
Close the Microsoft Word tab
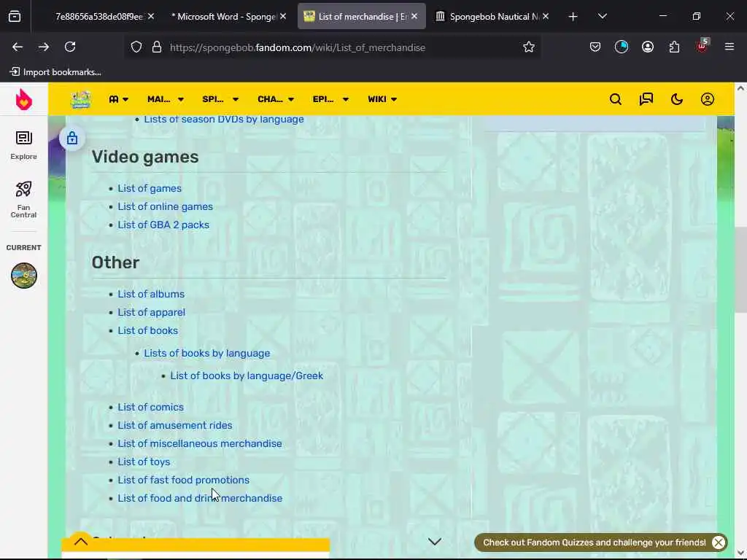(x=283, y=16)
